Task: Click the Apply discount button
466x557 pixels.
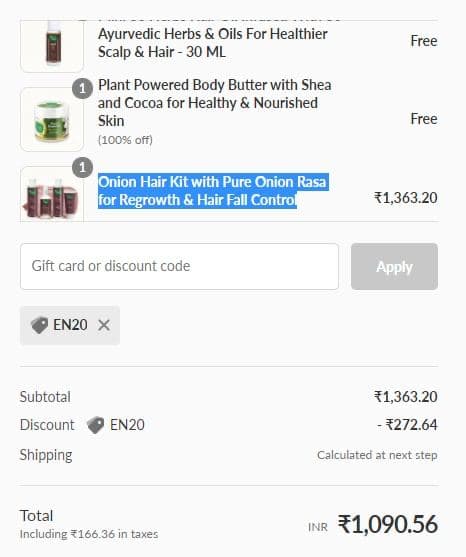Action: 394,266
